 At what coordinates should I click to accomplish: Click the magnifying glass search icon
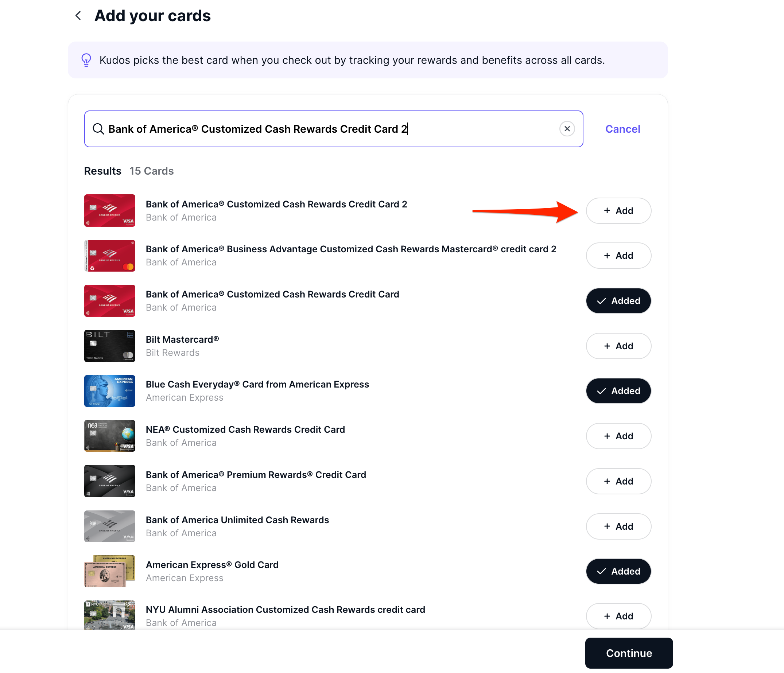click(98, 129)
